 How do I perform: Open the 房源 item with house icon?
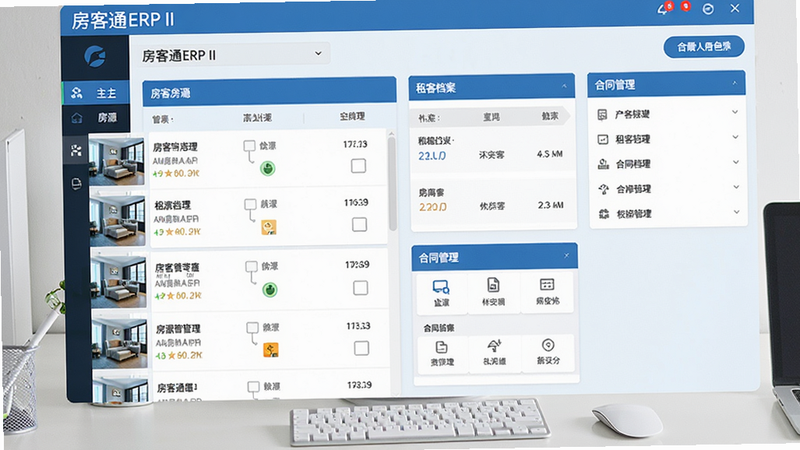coord(96,118)
